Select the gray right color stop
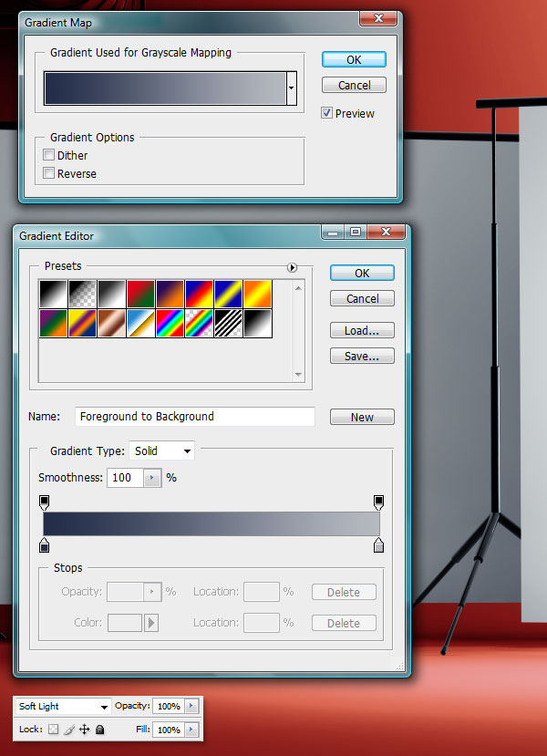 coord(379,545)
